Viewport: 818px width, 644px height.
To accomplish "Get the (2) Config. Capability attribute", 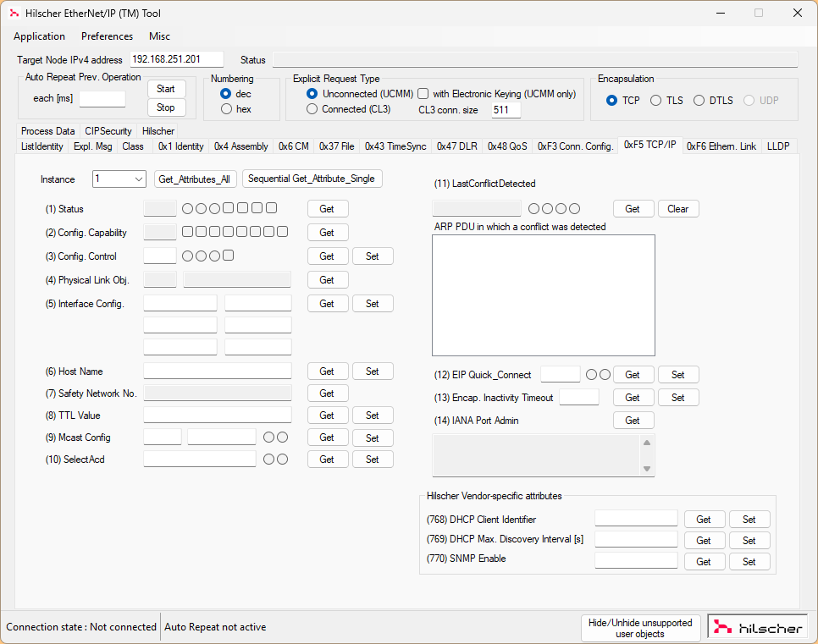I will pos(327,233).
